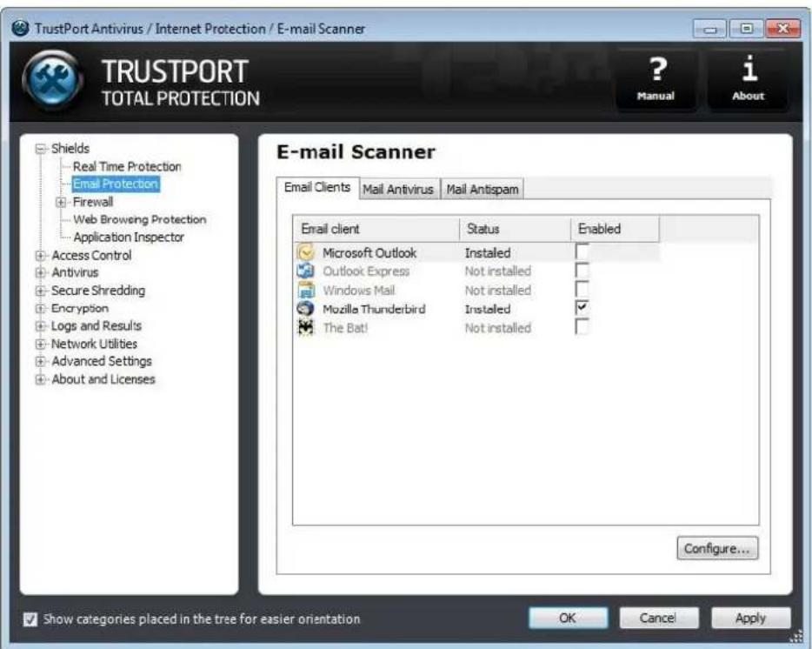The height and width of the screenshot is (649, 812).
Task: Expand the Logs and Results node
Action: click(40, 326)
